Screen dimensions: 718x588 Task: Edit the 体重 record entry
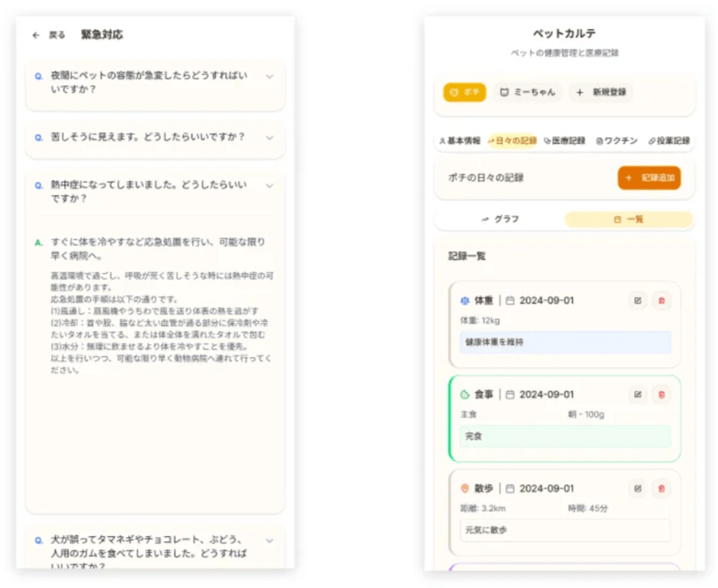pos(637,300)
